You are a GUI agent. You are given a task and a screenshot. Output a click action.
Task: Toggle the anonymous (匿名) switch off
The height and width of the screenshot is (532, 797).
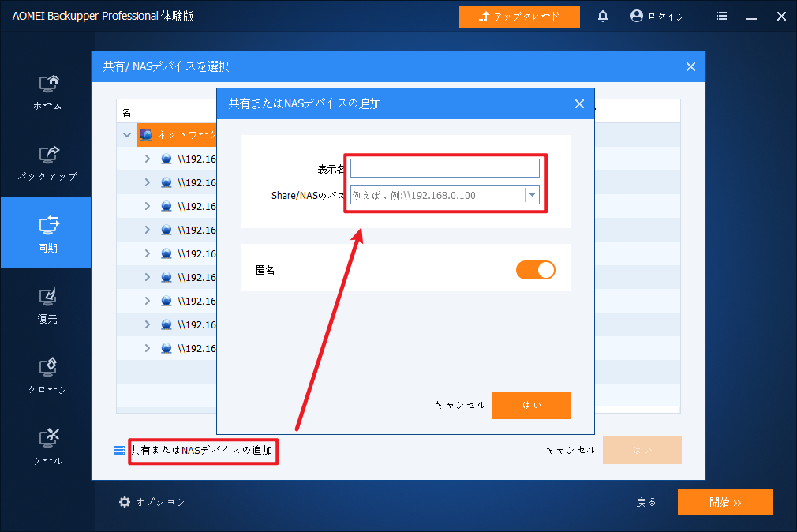536,270
